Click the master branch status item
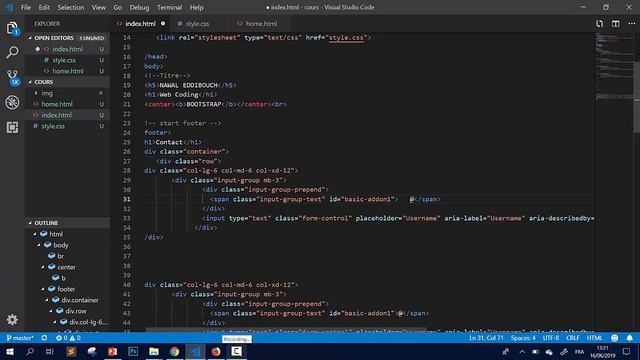The width and height of the screenshot is (640, 360). click(x=20, y=338)
